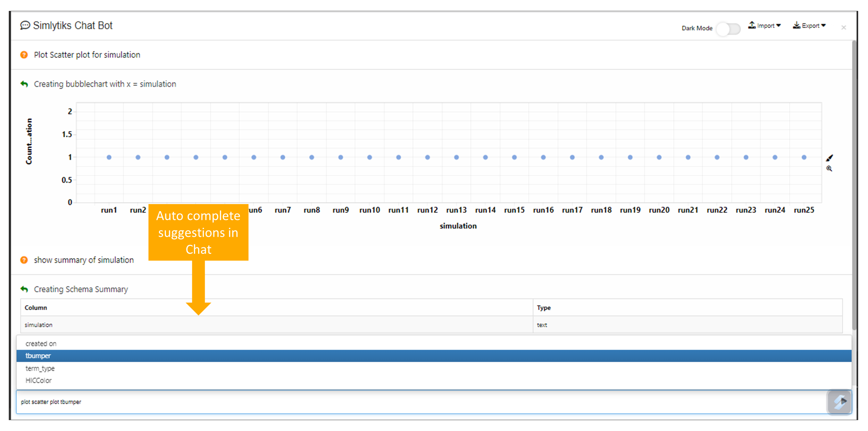Click 'Plot Scatter plot for simulation' message
Screen dimensions: 868x431
click(87, 55)
